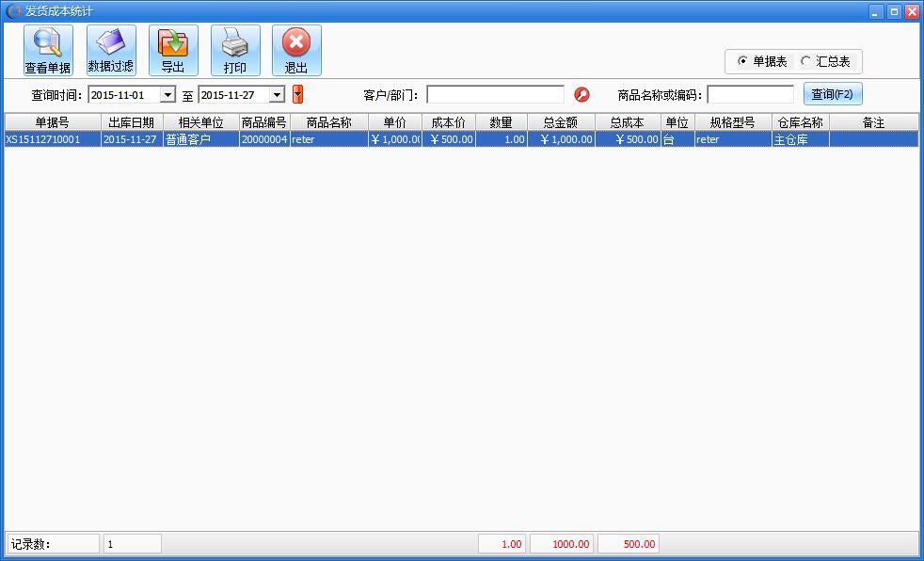Image resolution: width=924 pixels, height=561 pixels.
Task: Sort by 单据号 column header
Action: (53, 122)
